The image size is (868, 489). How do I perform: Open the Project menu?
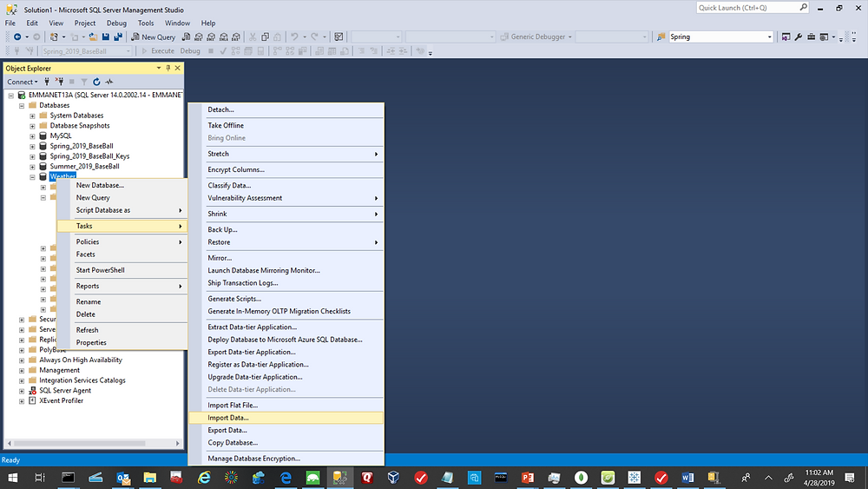[x=85, y=23]
